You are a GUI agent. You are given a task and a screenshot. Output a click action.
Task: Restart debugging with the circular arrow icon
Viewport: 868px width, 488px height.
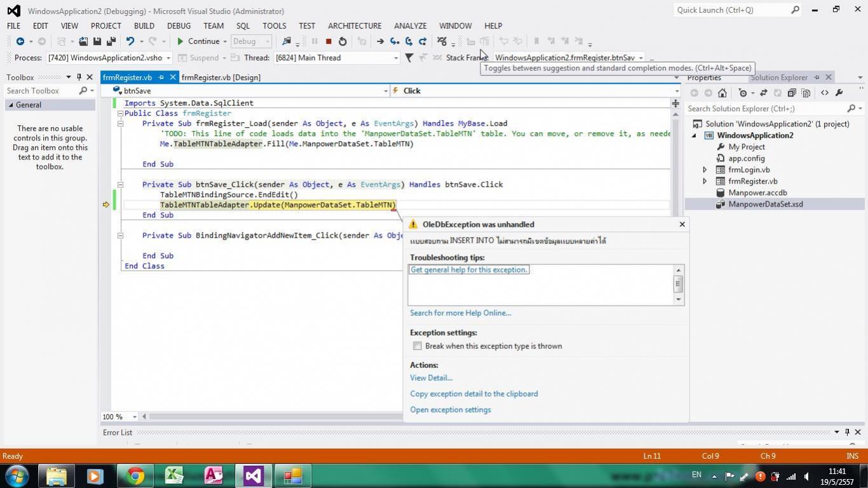pos(342,41)
